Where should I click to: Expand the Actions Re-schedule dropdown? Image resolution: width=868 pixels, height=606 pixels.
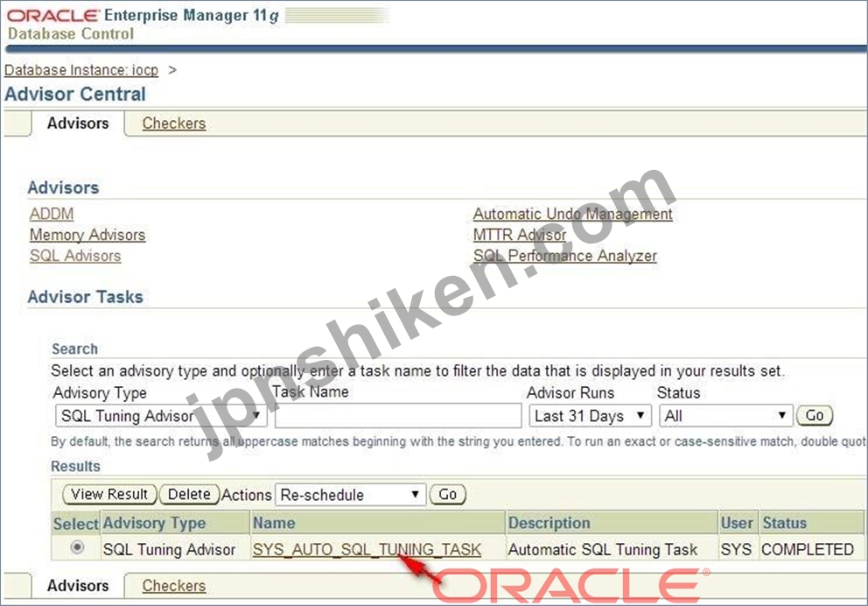click(350, 495)
